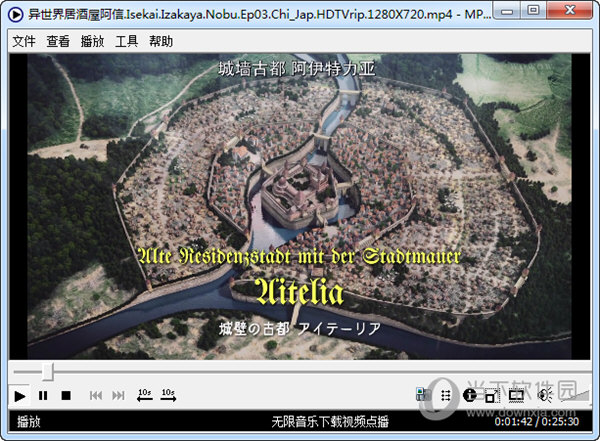Screen dimensions: 600x441
Task: Mute audio with speaker icon
Action: pyautogui.click(x=545, y=395)
